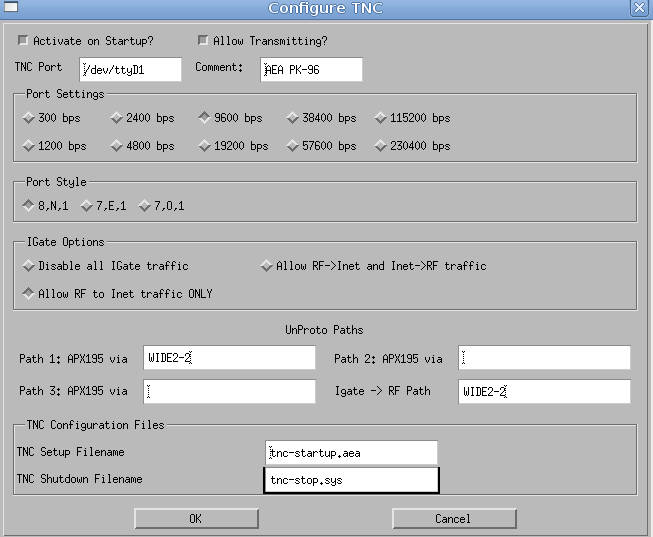Select the 7,E,1 port style

(86, 206)
